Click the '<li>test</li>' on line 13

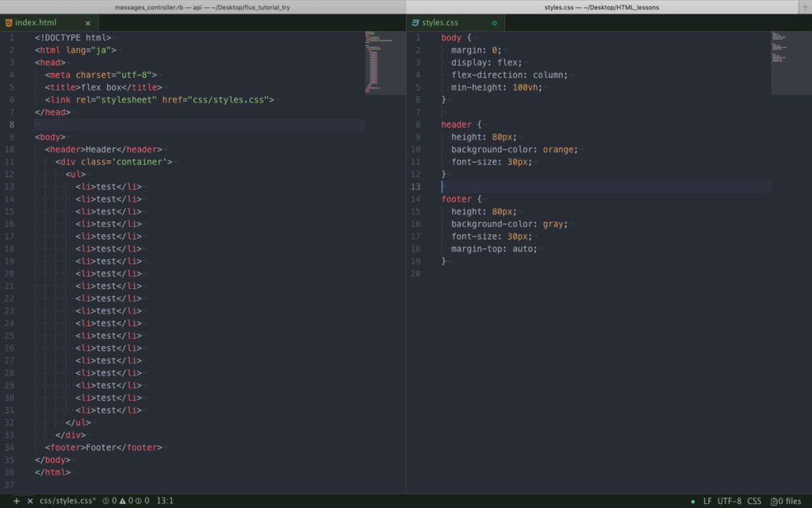coord(109,187)
